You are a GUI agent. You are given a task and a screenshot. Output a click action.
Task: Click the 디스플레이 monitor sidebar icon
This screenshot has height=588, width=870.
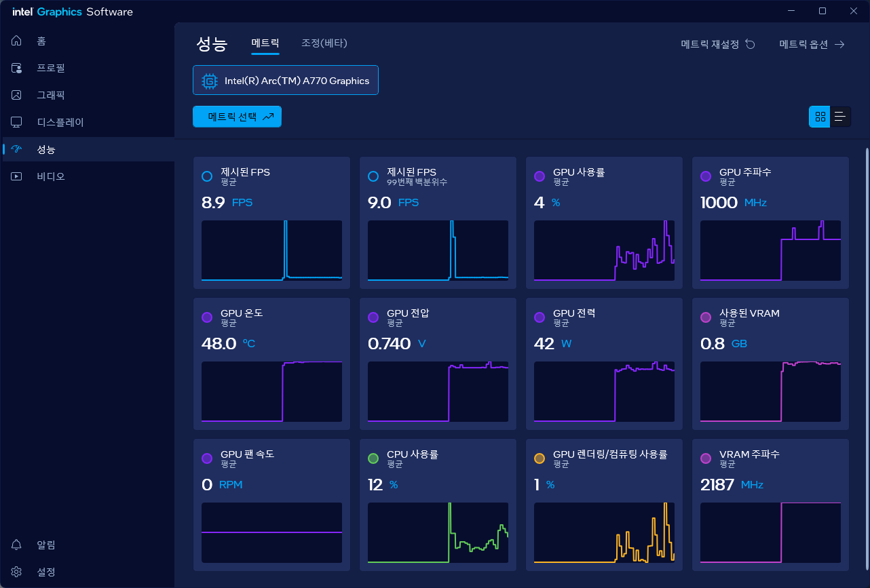coord(17,122)
